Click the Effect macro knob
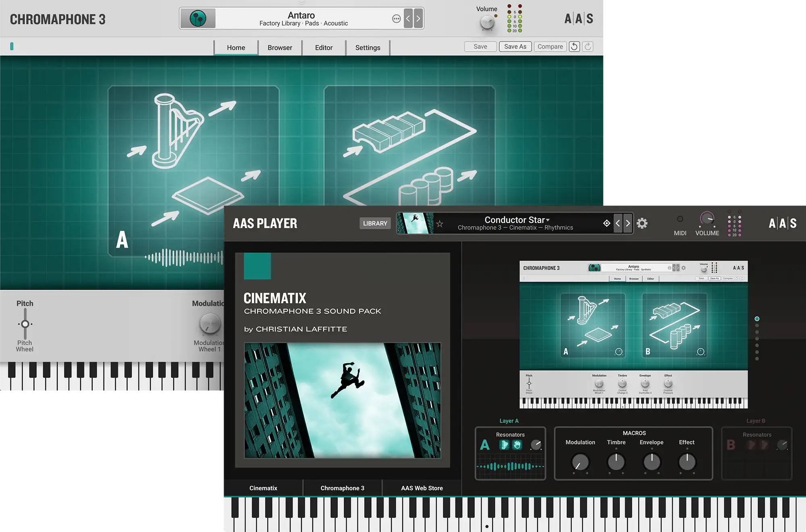Image resolution: width=806 pixels, height=532 pixels. click(687, 462)
